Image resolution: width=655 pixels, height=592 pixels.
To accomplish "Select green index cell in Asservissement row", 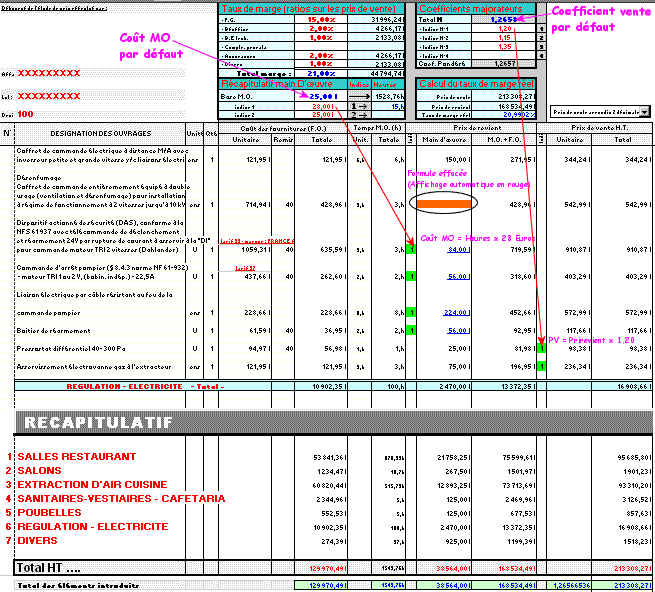I will pos(541,366).
